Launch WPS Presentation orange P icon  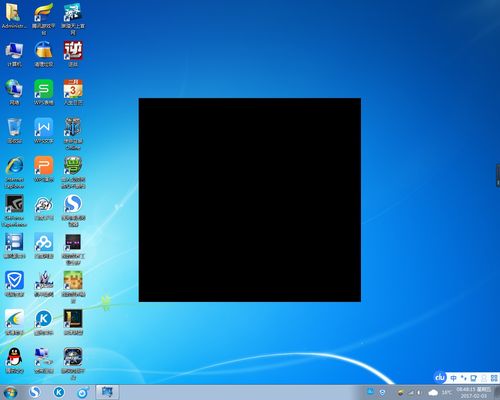44,166
